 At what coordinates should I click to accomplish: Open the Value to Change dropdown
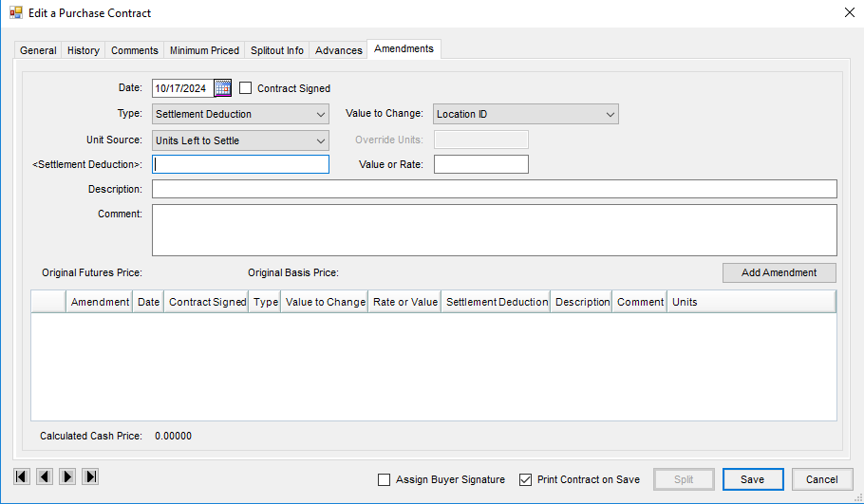coord(526,114)
